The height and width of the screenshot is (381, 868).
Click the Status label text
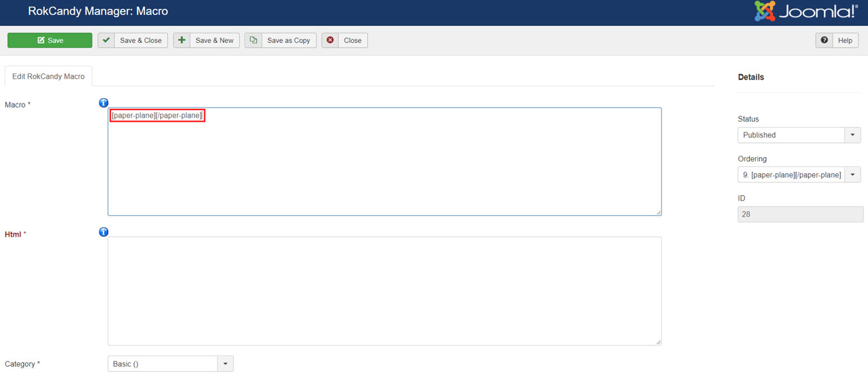click(748, 119)
